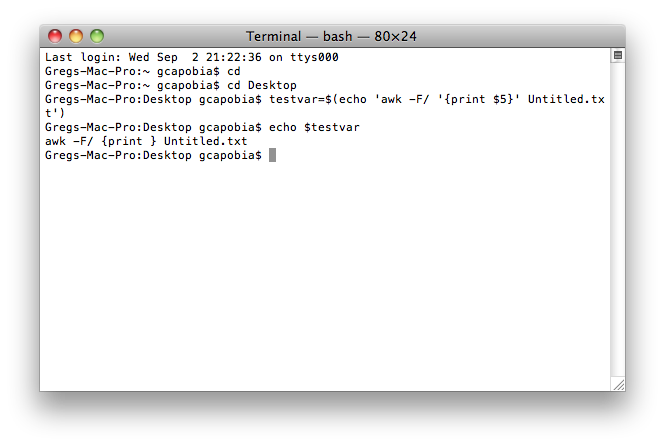The height and width of the screenshot is (446, 665).
Task: Click the timestamp '21:22:36'
Action: click(234, 57)
